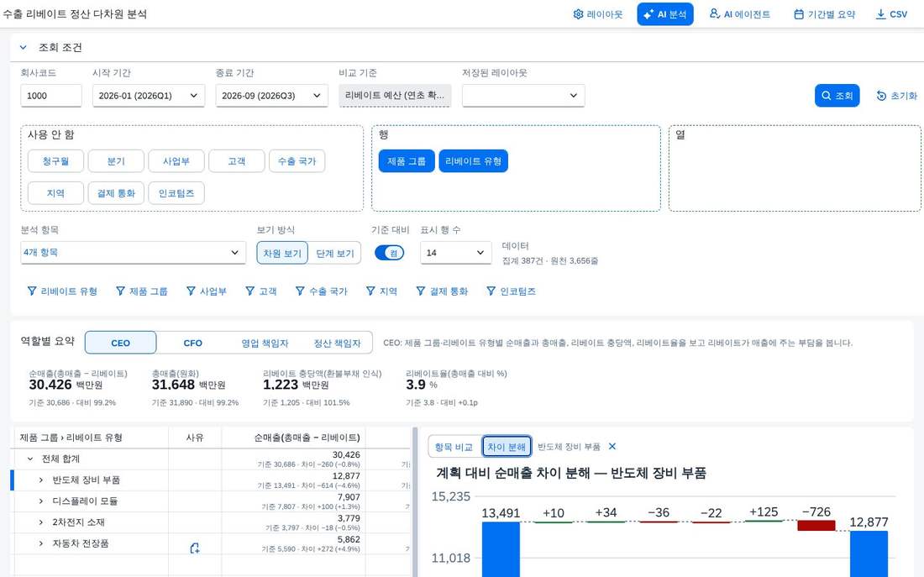Switch to the 항목 비교 chart tab
The width and height of the screenshot is (924, 577).
pyautogui.click(x=454, y=447)
